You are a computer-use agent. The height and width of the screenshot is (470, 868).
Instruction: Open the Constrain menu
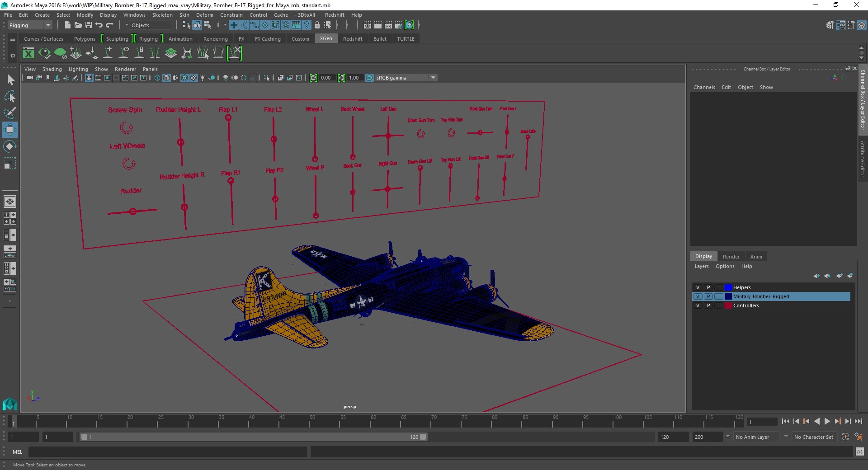click(231, 15)
